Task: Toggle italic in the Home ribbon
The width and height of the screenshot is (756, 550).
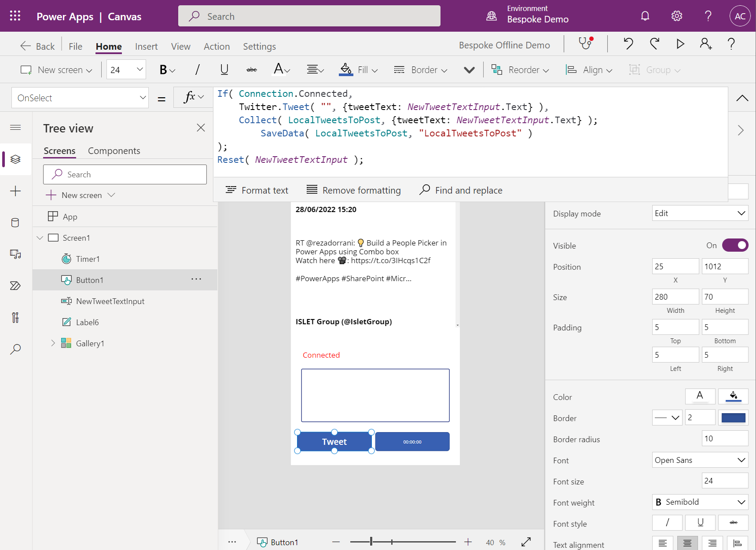Action: [x=198, y=70]
